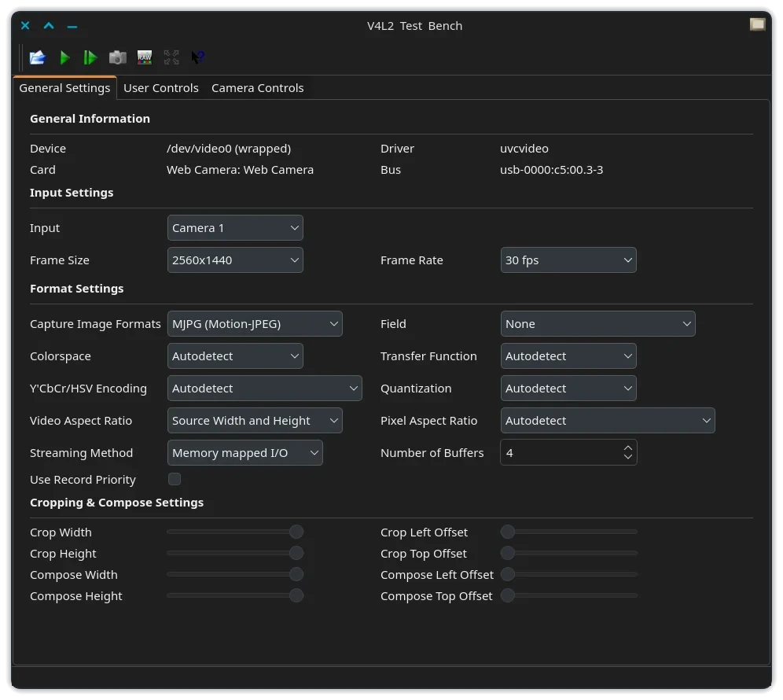Expand the Capture Image Formats dropdown
783x700 pixels.
255,324
